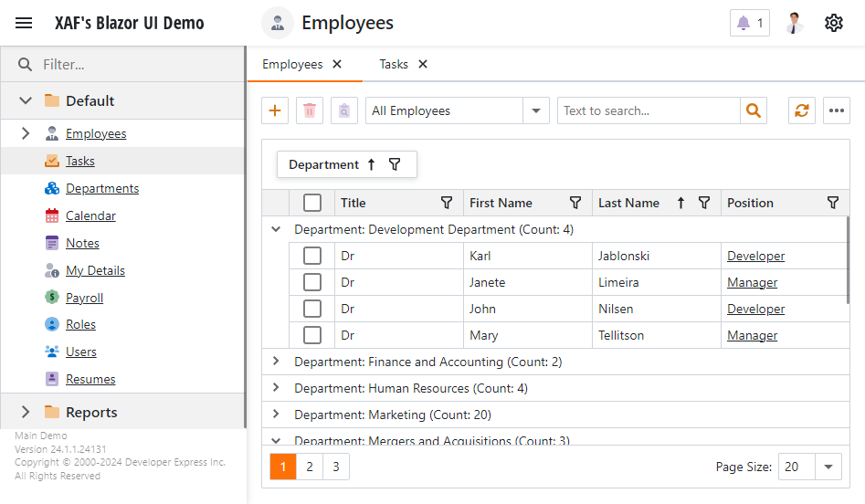Open the All Employees filter dropdown
The width and height of the screenshot is (865, 504).
coord(535,110)
